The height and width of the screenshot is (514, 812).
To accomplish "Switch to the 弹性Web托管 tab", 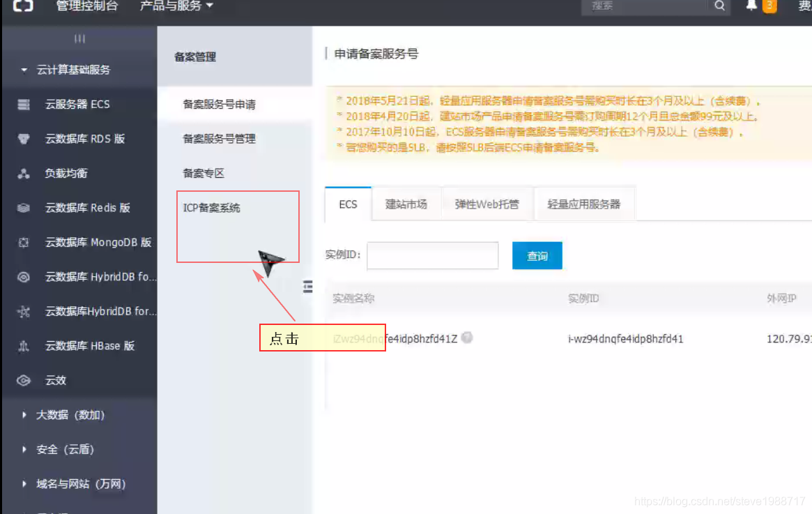I will pos(487,204).
